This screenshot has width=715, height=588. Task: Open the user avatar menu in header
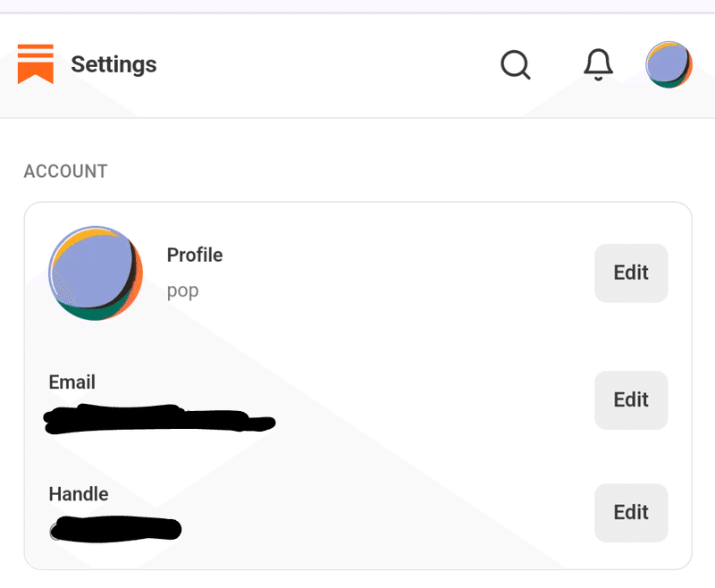tap(669, 64)
